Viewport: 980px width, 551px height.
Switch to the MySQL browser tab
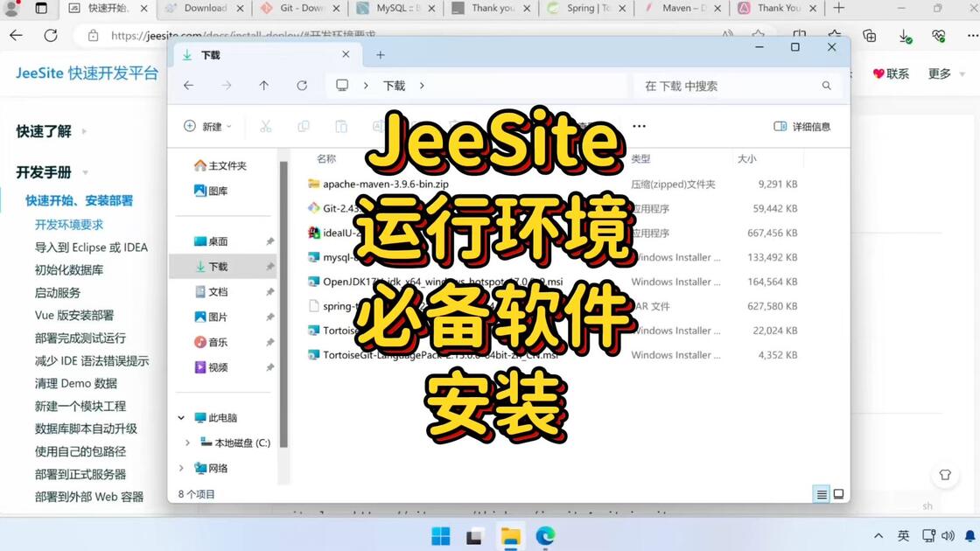(x=395, y=8)
